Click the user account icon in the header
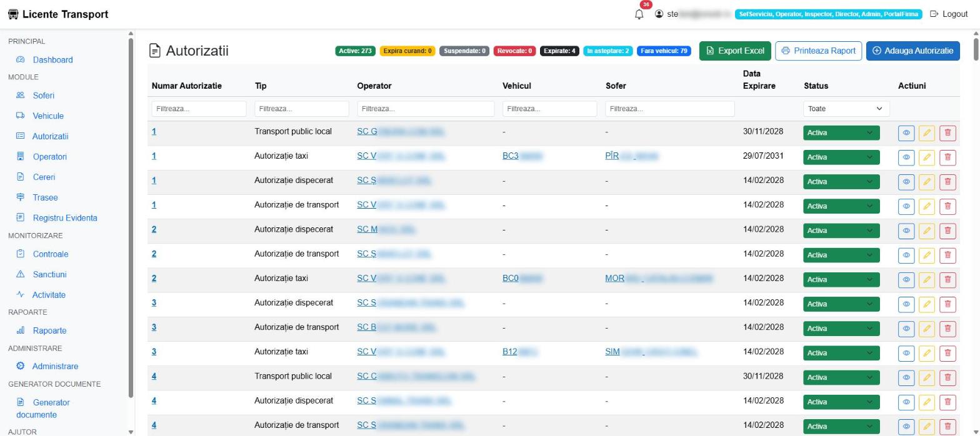The height and width of the screenshot is (436, 980). pyautogui.click(x=659, y=14)
